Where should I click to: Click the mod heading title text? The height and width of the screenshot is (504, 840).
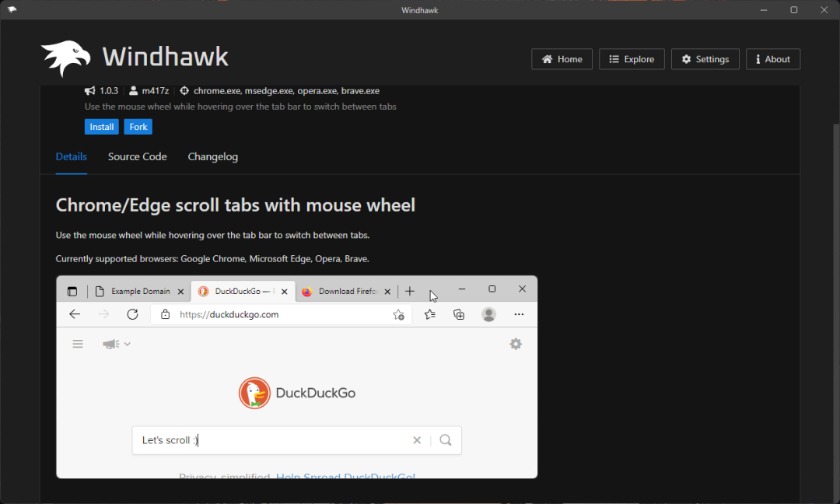235,205
